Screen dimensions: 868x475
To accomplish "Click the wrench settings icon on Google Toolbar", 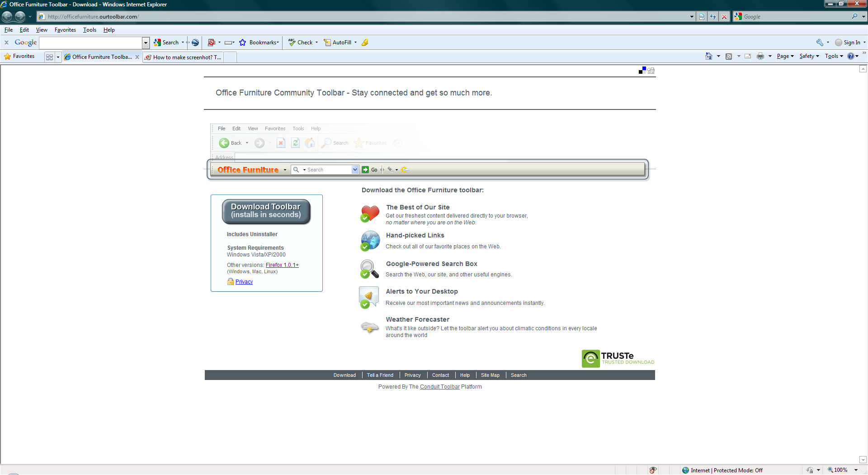I will [x=820, y=43].
